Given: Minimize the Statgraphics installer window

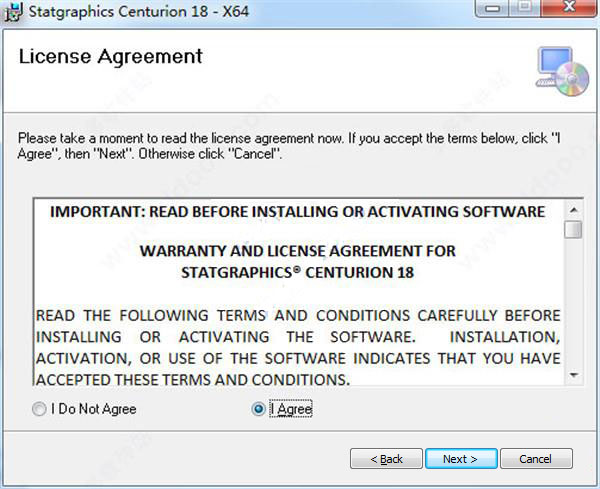Looking at the screenshot, I should click(492, 8).
